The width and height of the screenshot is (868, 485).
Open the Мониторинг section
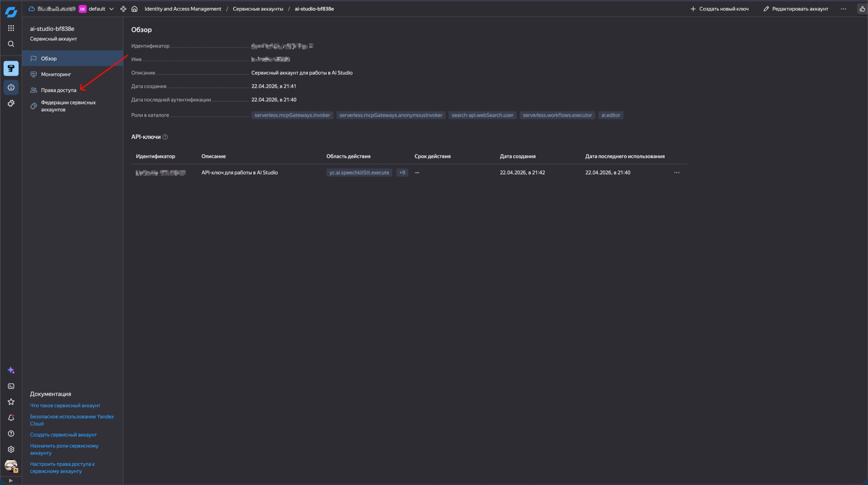56,74
